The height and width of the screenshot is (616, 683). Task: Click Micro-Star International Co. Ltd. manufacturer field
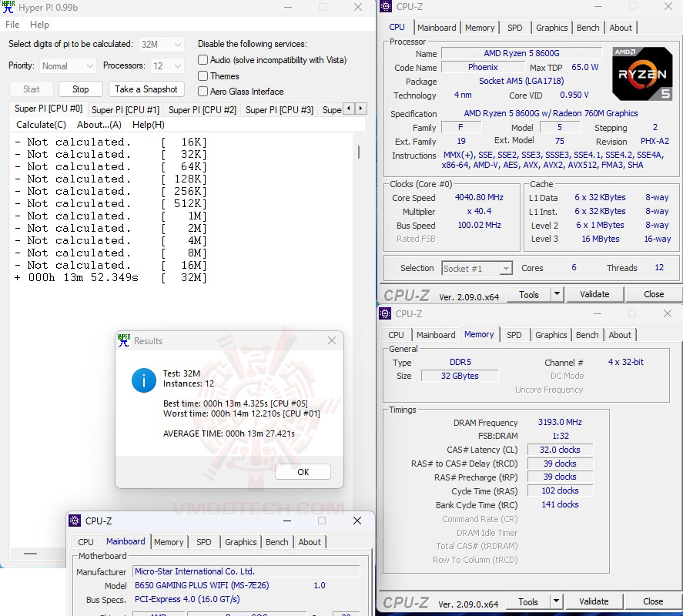click(x=246, y=571)
